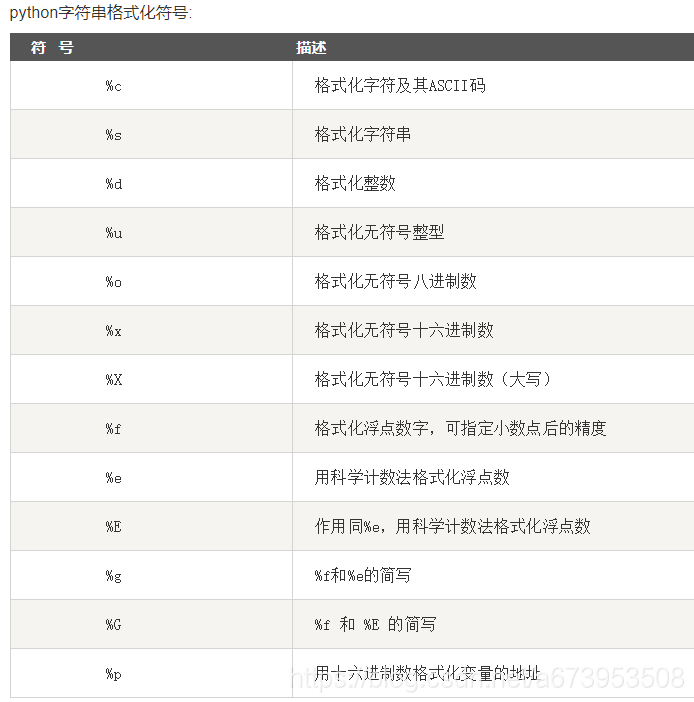694x702 pixels.
Task: Click the description "格式化无符号十六进制数（大写）"
Action: [433, 379]
